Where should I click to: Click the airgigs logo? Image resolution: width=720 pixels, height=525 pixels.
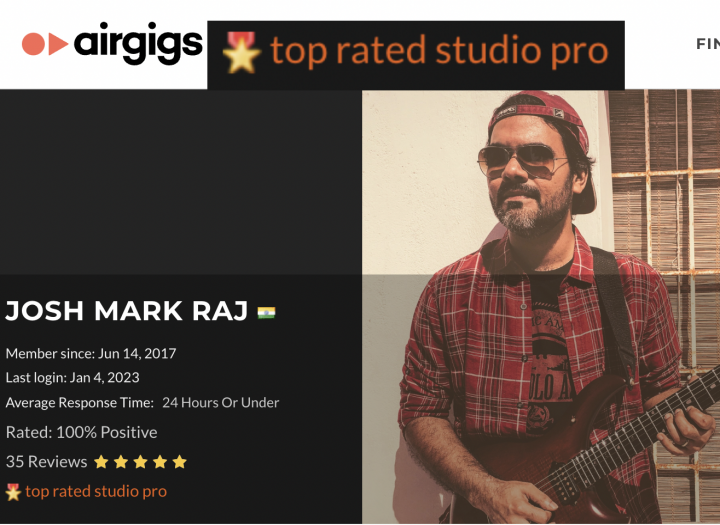tap(112, 44)
